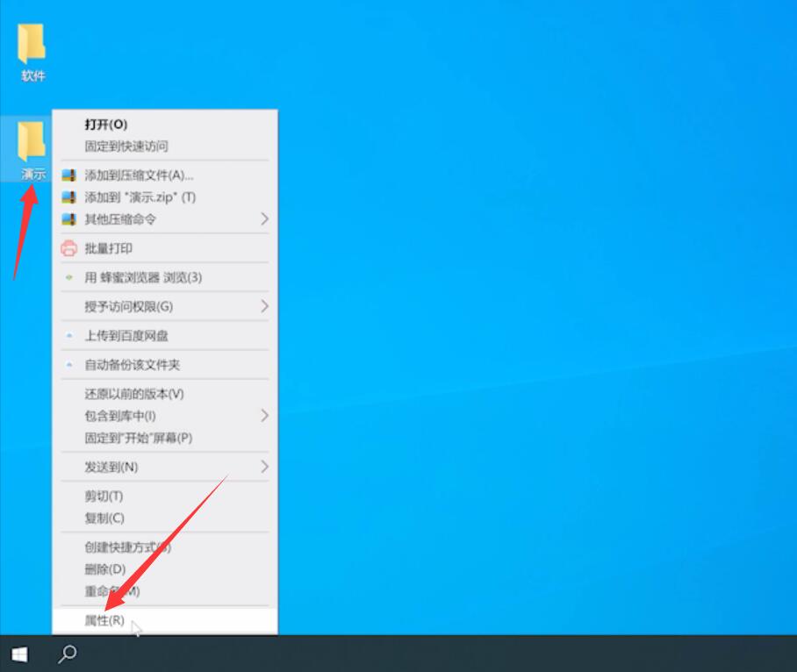Select the 重命名 menu entry
797x672 pixels.
[x=165, y=591]
